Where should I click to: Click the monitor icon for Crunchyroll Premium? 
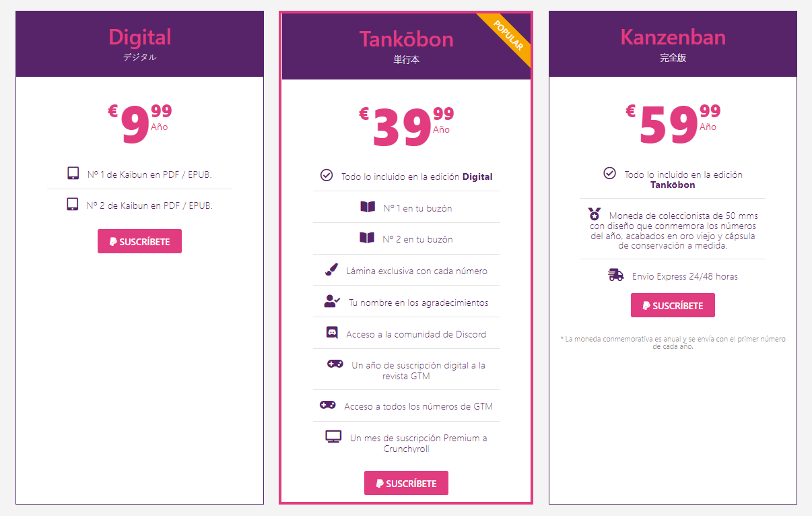tap(333, 437)
